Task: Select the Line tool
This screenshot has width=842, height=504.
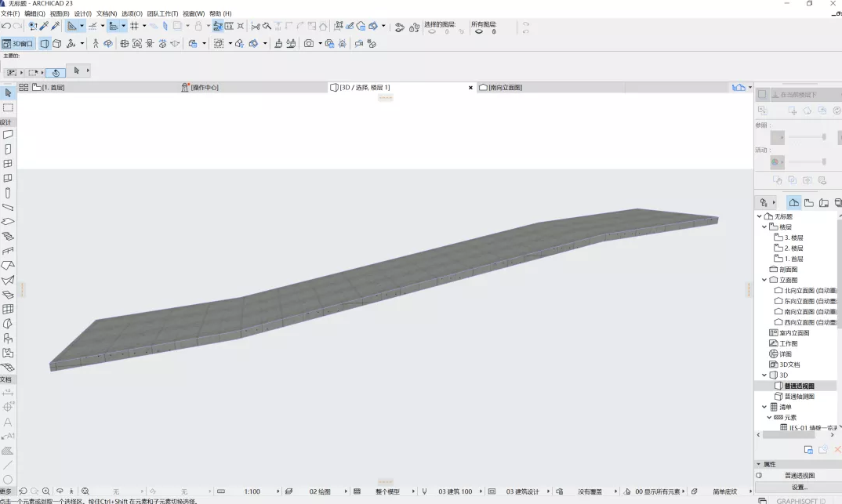Action: tap(8, 466)
